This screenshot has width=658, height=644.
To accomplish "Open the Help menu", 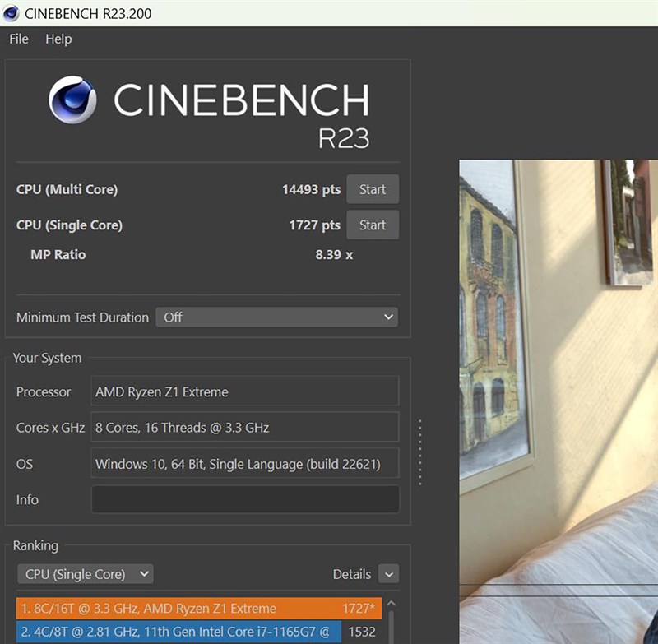I will click(x=58, y=39).
